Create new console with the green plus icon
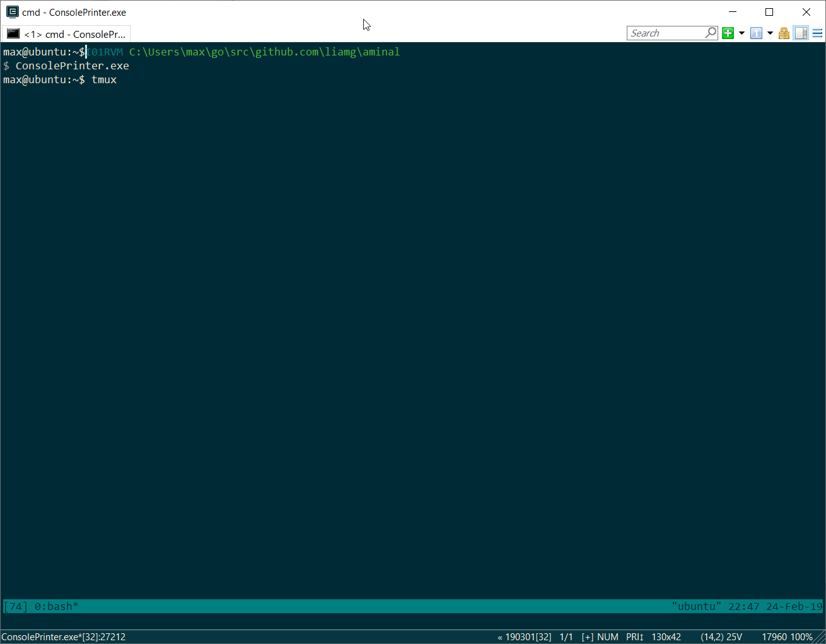The width and height of the screenshot is (826, 644). pyautogui.click(x=728, y=33)
